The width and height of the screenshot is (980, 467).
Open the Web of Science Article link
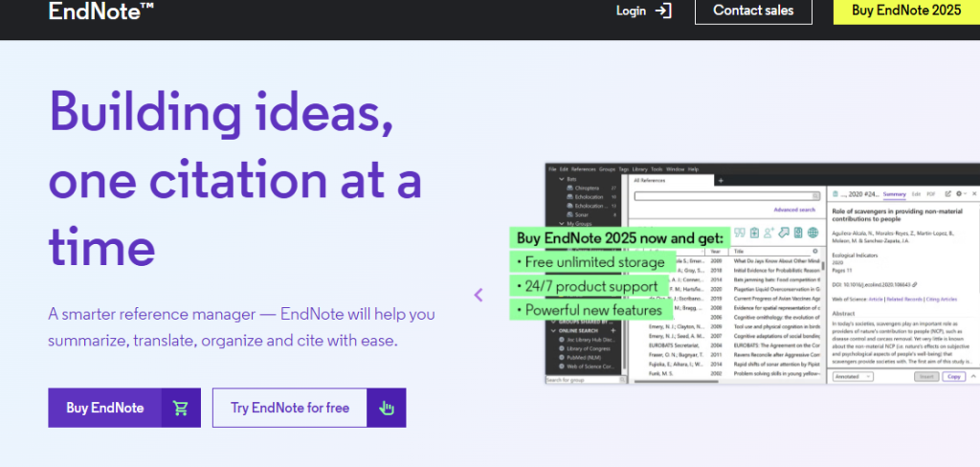pos(876,300)
